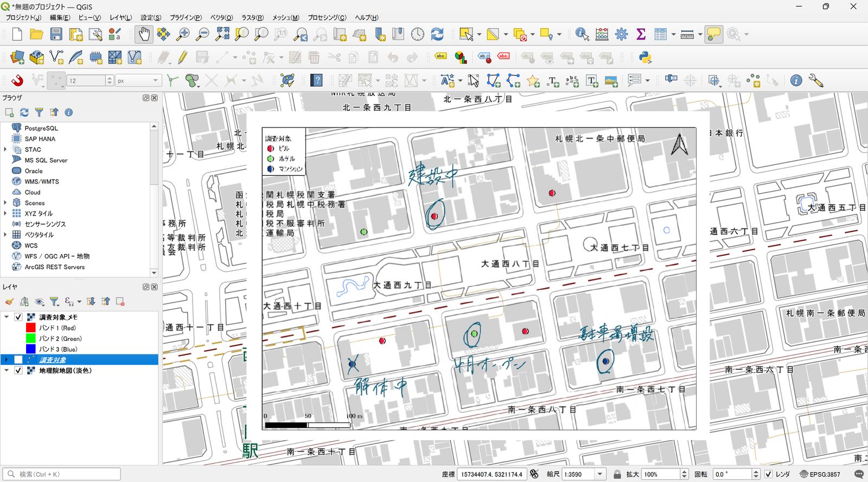Click the Remove Layer icon in Layers panel
Viewport: 868px width, 482px height.
pyautogui.click(x=120, y=302)
